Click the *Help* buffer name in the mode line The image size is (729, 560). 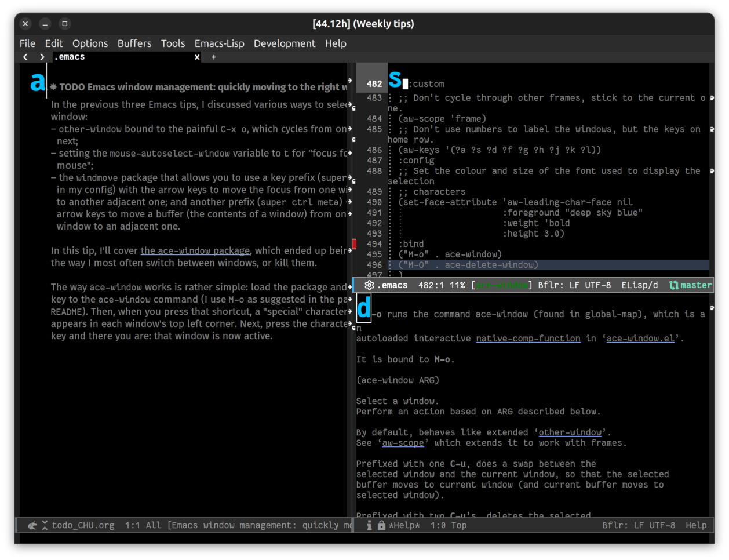[404, 525]
